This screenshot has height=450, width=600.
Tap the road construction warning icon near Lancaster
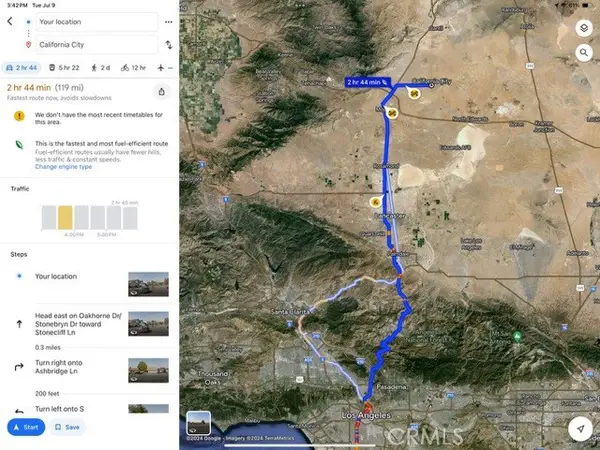click(x=375, y=202)
